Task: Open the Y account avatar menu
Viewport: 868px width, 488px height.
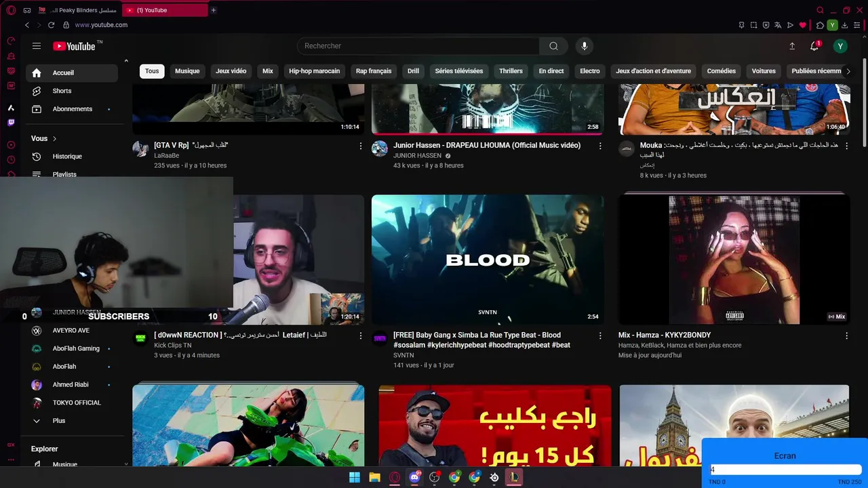Action: pyautogui.click(x=840, y=46)
